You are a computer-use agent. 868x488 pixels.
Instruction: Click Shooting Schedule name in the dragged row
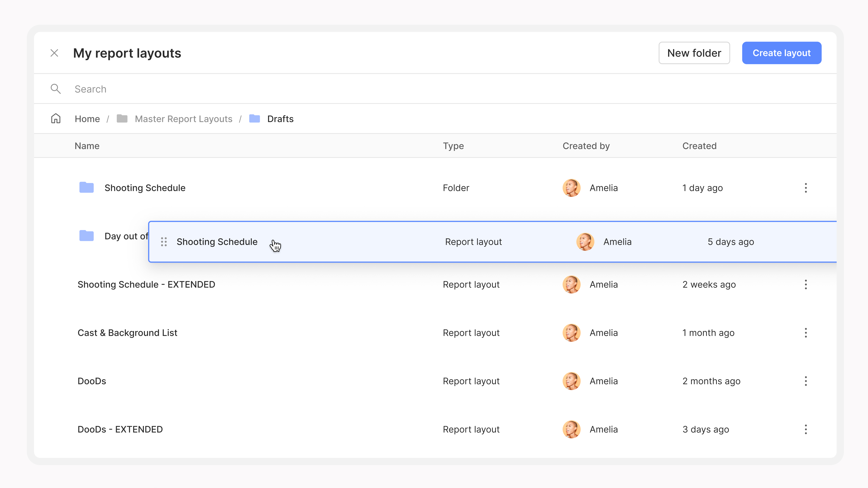217,242
